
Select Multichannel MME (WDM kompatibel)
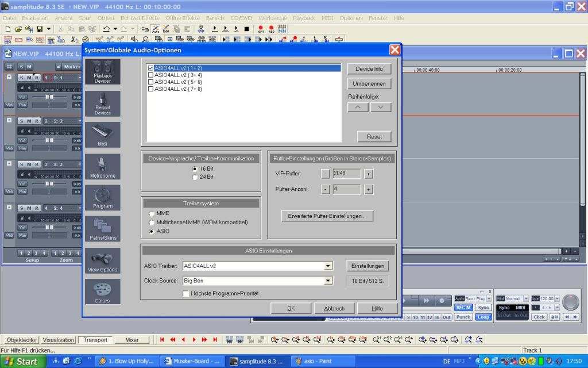[152, 223]
